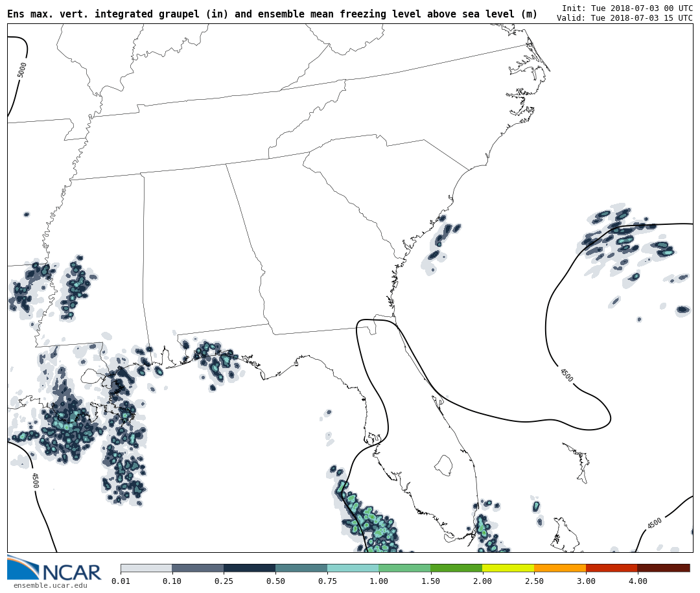Select the orange 2.50–3.00 colorbar segment
700x593 pixels.
click(560, 568)
